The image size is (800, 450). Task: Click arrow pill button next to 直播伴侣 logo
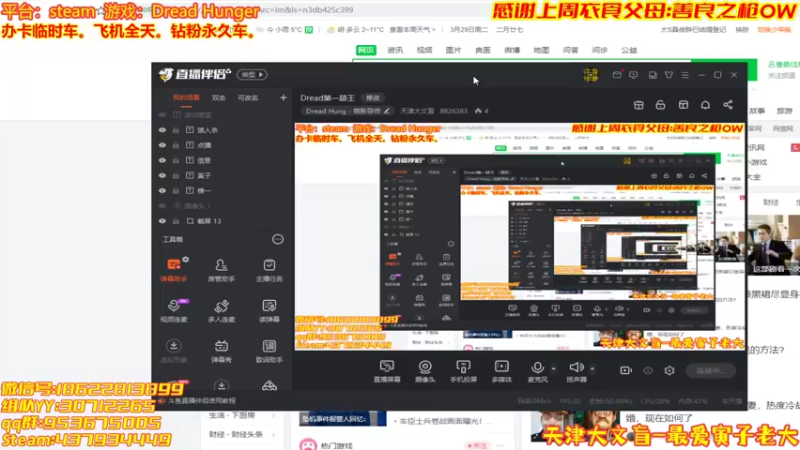252,74
